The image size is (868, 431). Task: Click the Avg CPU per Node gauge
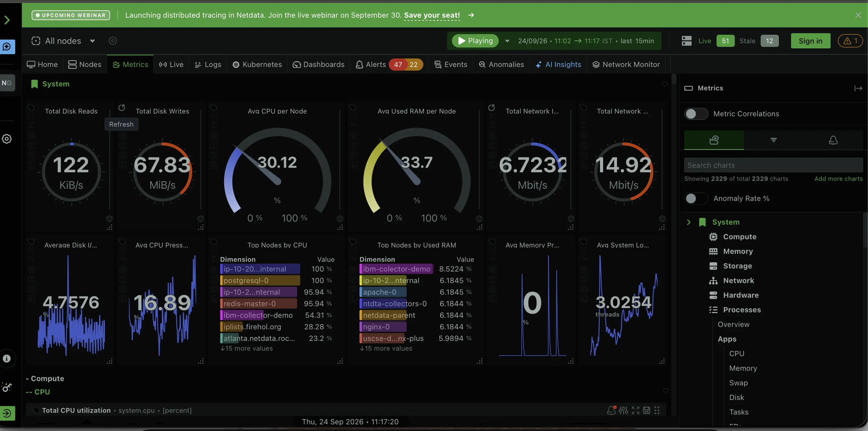pyautogui.click(x=277, y=170)
